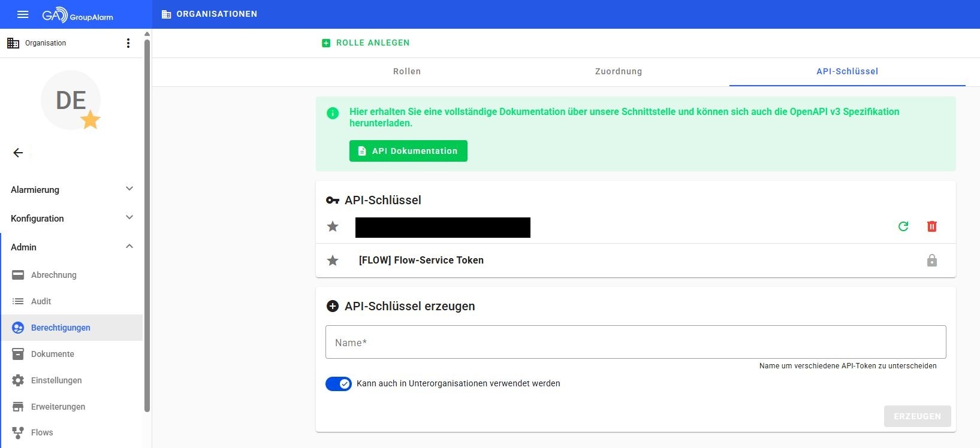Click the star next to Flow-Service Token
Image resolution: width=980 pixels, height=448 pixels.
click(333, 261)
